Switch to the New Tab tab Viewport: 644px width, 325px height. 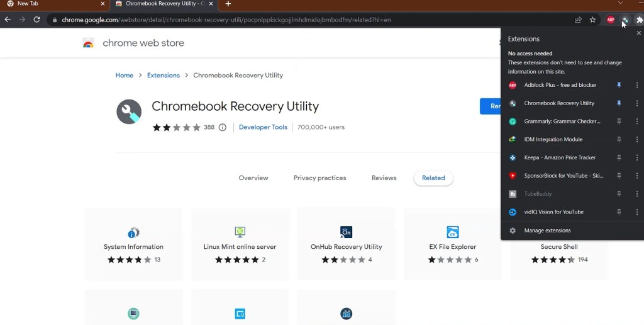point(55,4)
